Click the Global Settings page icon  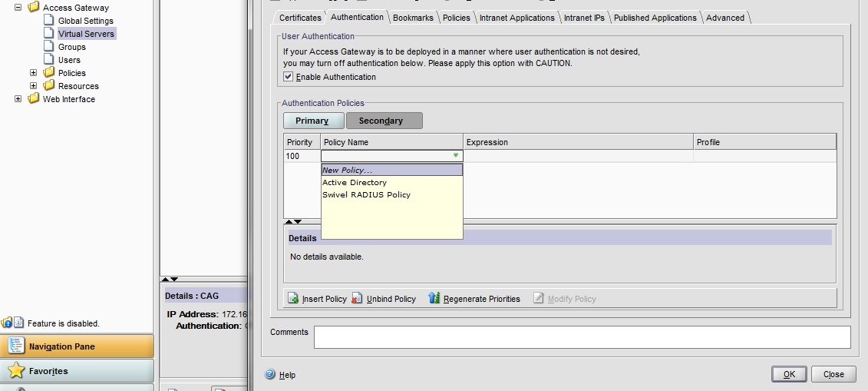coord(48,20)
